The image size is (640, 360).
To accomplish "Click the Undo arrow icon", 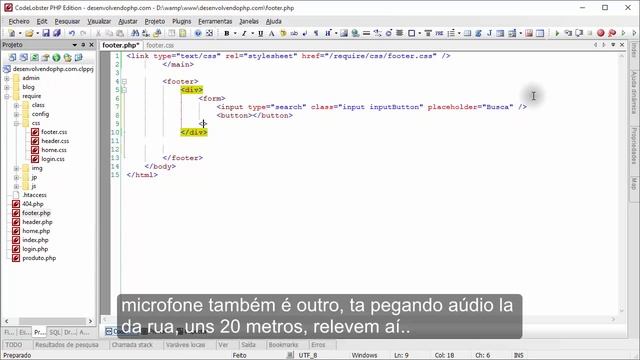I will [x=72, y=33].
